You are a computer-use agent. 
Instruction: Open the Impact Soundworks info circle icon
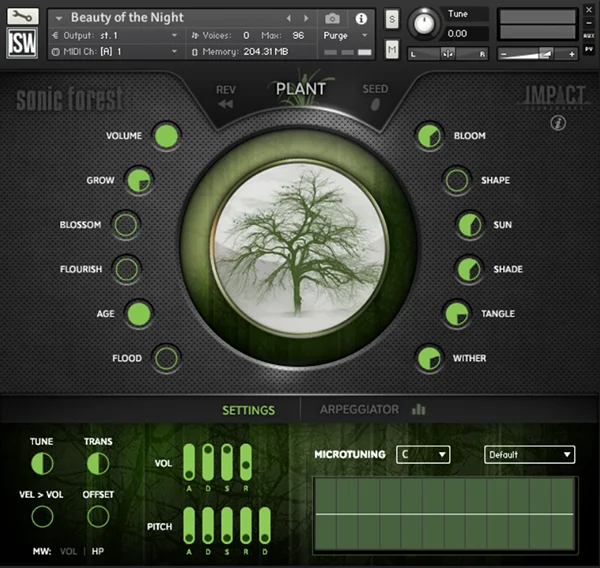(558, 123)
